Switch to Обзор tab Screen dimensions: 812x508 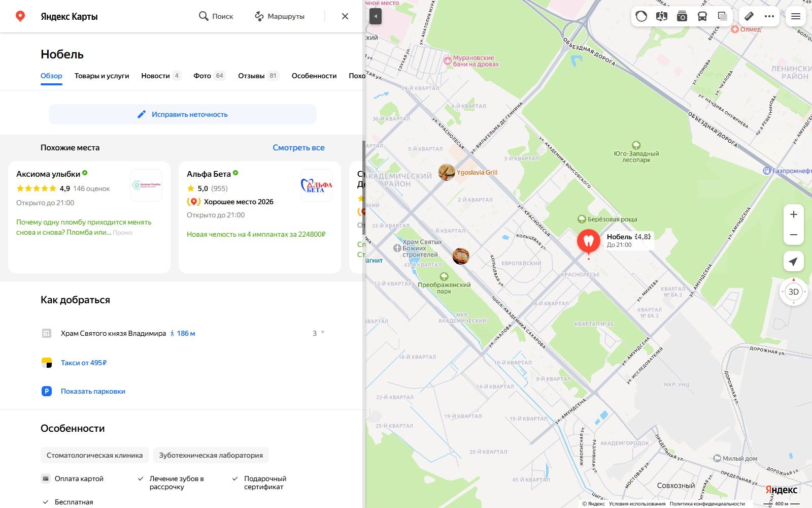[51, 76]
